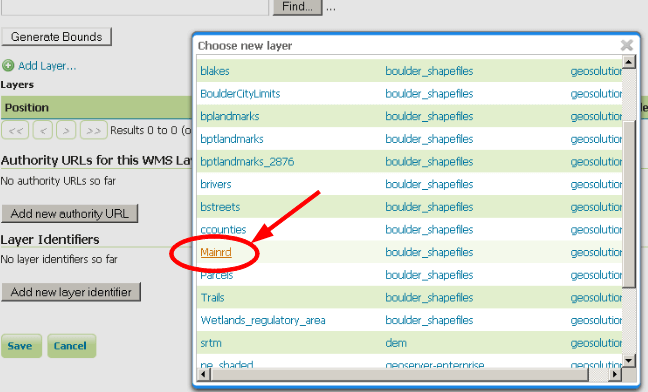Select the BoulderCityLimits layer
The image size is (648, 392).
240,94
